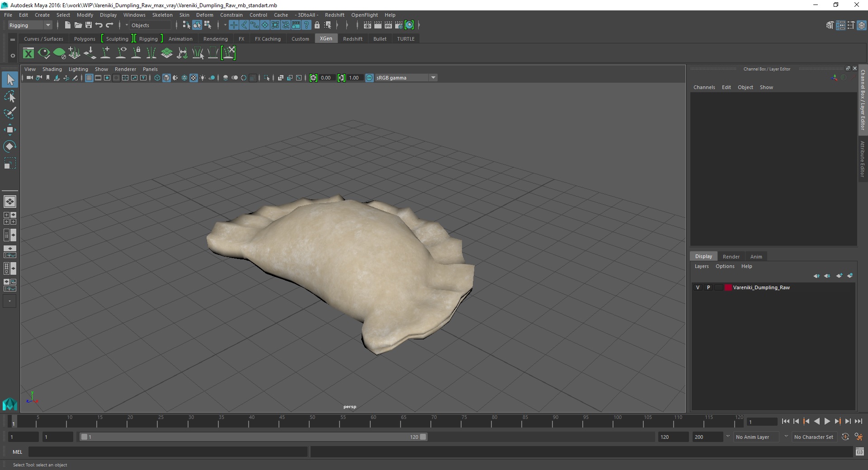The image size is (868, 470).
Task: Open the sRGB gamma view transform dropdown
Action: point(406,78)
